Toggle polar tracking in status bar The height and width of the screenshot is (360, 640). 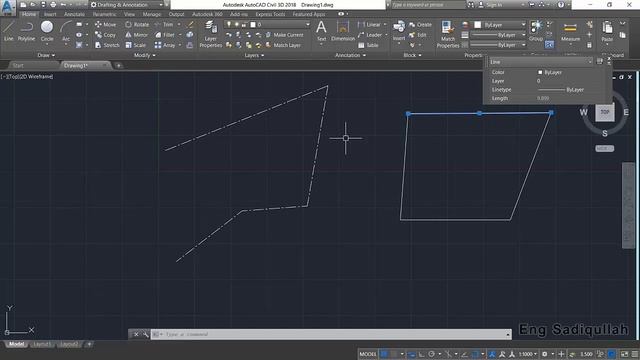click(x=431, y=354)
